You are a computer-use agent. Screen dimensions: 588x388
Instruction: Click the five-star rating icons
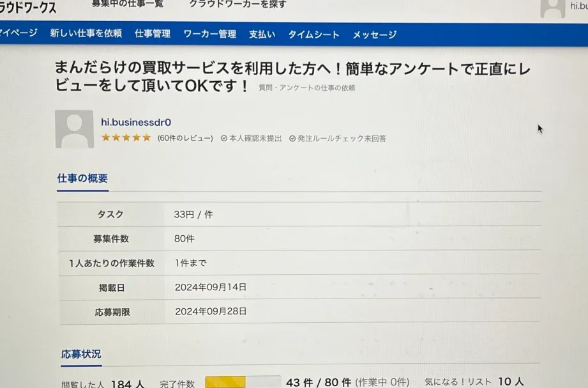pos(126,137)
